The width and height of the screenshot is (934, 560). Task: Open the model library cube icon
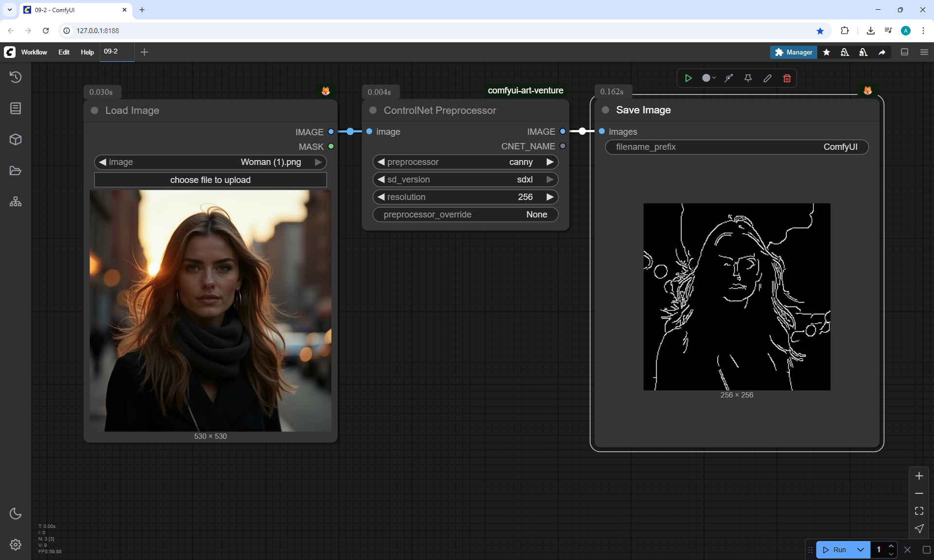(x=16, y=140)
